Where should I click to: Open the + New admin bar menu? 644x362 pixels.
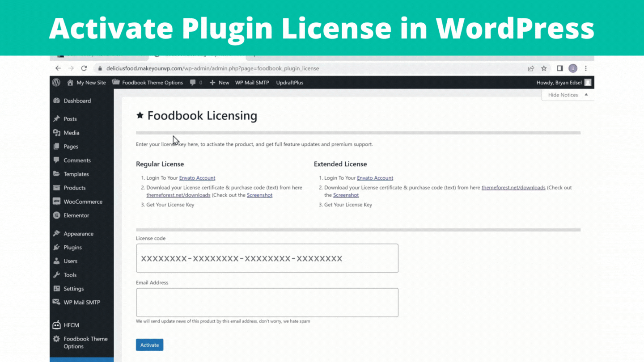220,83
